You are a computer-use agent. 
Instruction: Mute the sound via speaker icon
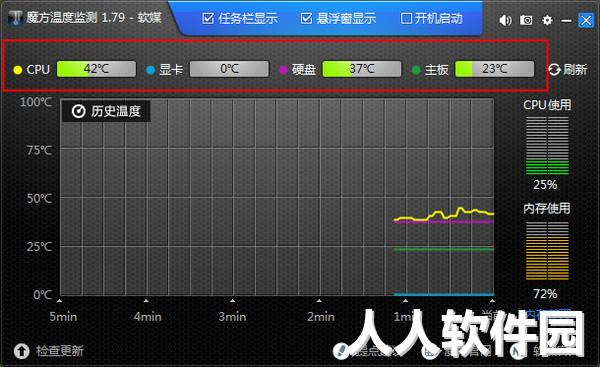tap(505, 20)
